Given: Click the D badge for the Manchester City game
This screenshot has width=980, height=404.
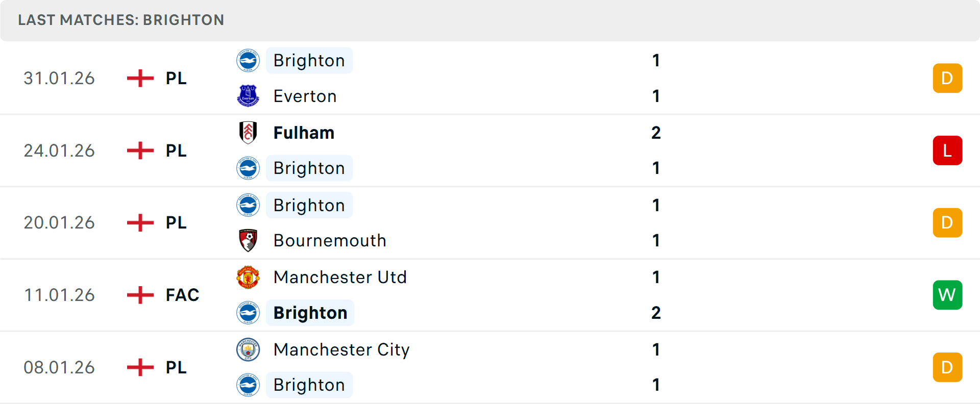Looking at the screenshot, I should click(947, 367).
